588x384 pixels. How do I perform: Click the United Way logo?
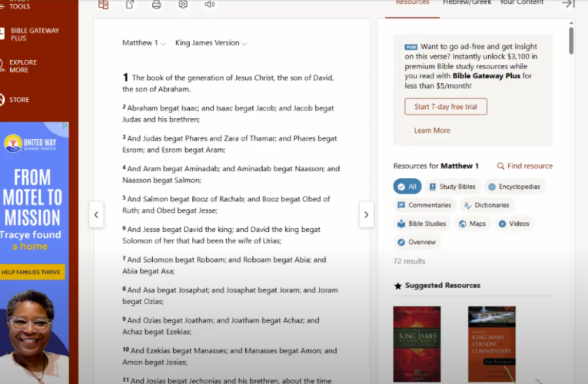[30, 144]
